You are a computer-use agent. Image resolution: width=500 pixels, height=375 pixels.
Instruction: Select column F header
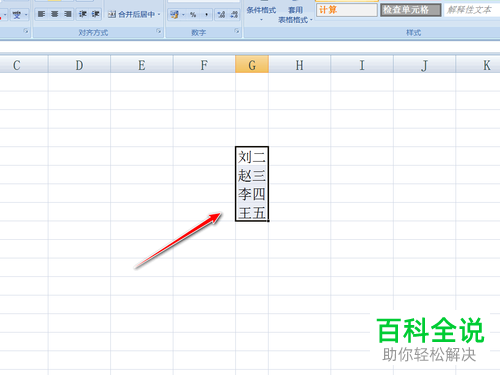204,65
